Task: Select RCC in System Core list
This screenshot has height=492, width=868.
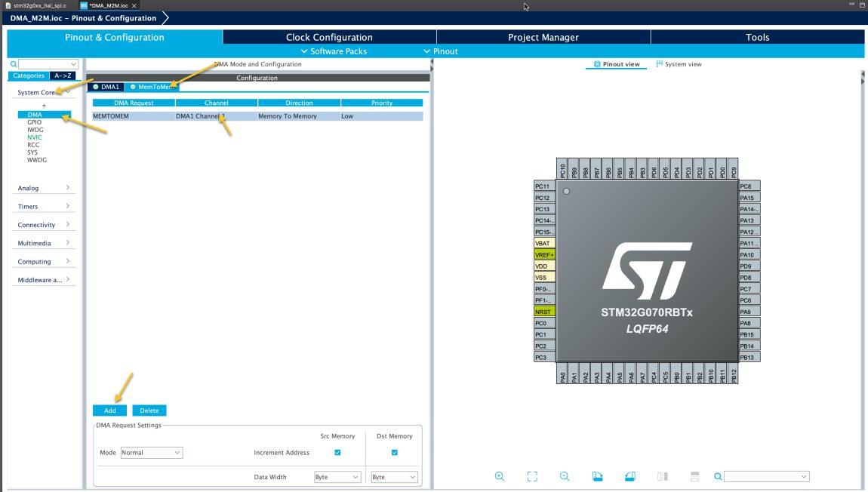Action: pyautogui.click(x=33, y=145)
